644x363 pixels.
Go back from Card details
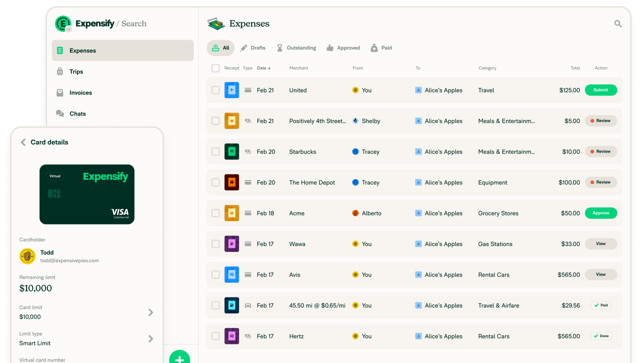point(23,142)
